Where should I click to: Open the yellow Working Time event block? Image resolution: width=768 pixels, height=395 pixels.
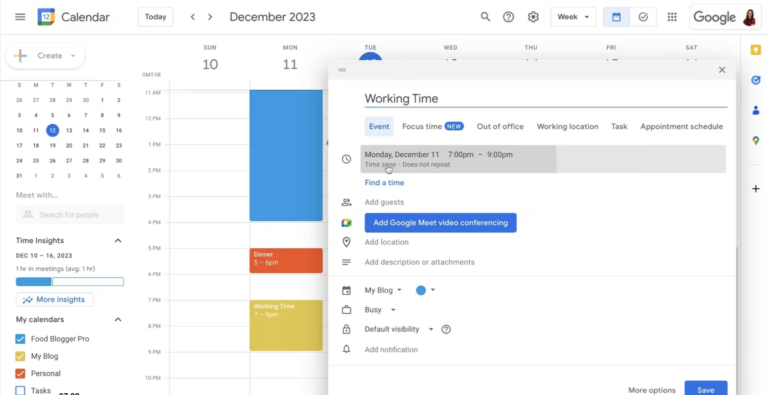point(286,325)
